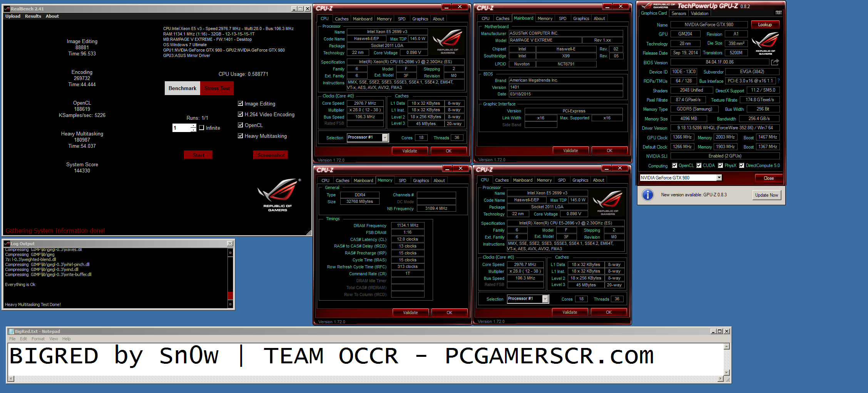This screenshot has width=868, height=393.
Task: Click the share icon beside BIOS Version
Action: [775, 62]
